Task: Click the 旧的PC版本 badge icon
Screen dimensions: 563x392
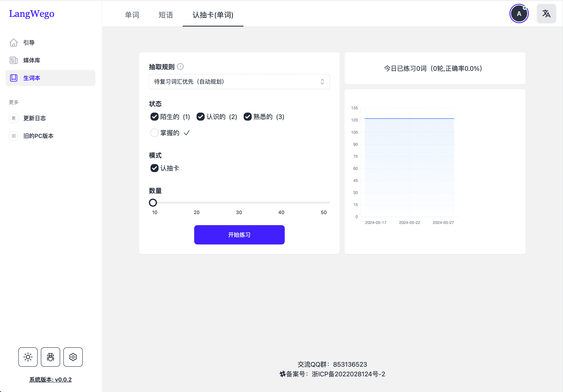Action: (x=13, y=136)
